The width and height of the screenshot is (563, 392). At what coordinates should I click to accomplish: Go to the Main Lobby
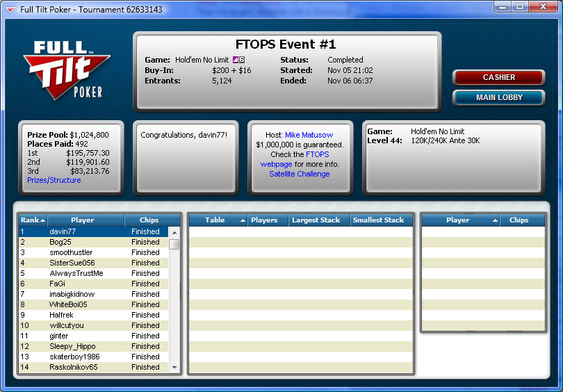(499, 97)
